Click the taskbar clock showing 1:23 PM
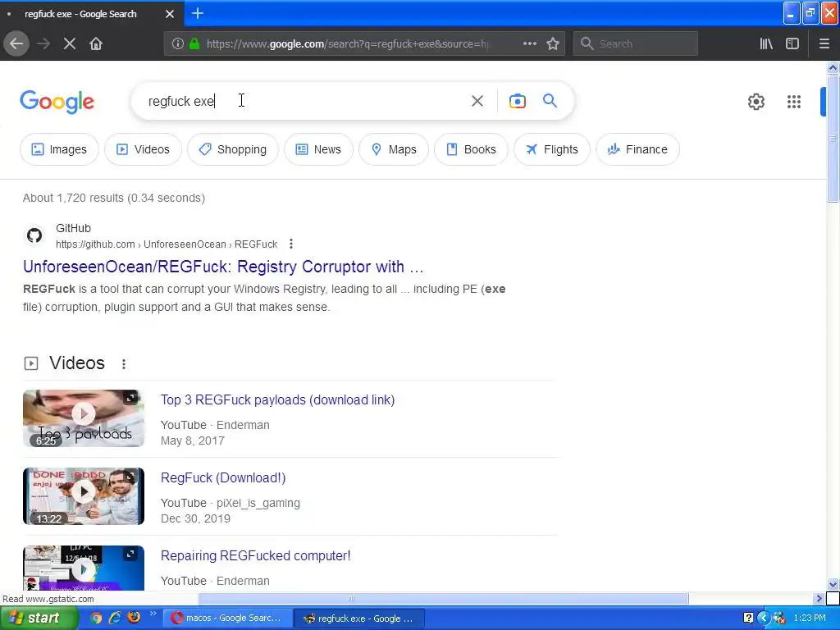The height and width of the screenshot is (630, 840). pyautogui.click(x=810, y=619)
